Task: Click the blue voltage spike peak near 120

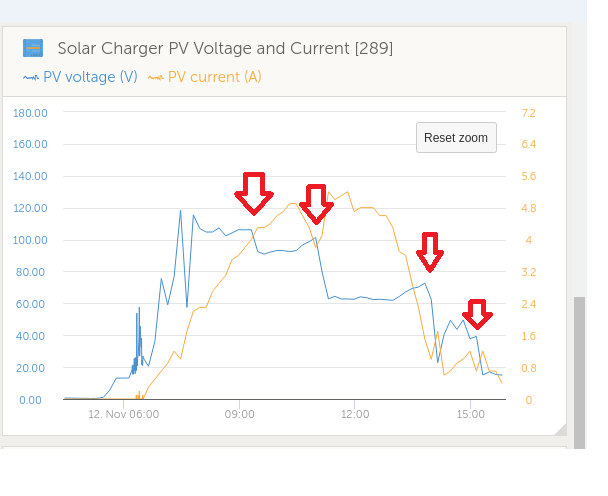Action: tap(180, 211)
